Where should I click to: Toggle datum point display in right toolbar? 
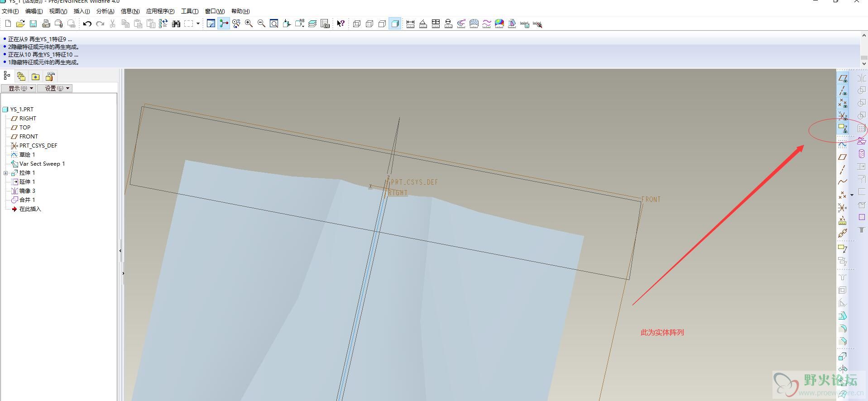(x=843, y=103)
